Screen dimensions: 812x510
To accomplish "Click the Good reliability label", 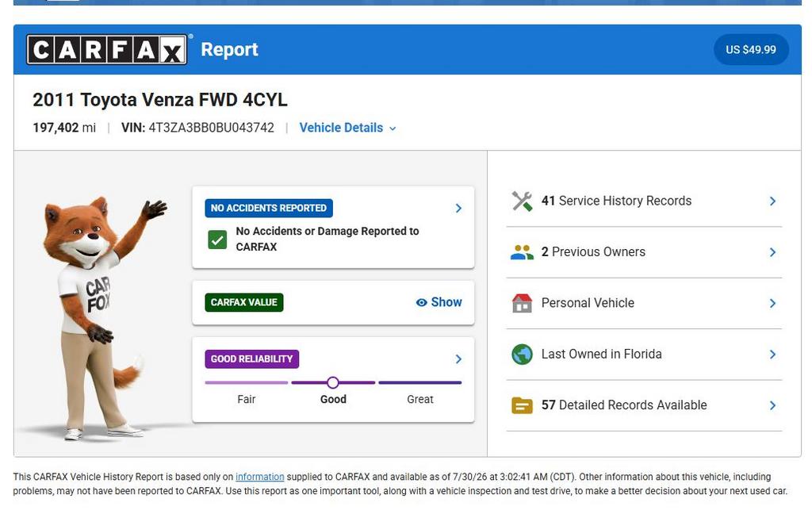I will 333,400.
